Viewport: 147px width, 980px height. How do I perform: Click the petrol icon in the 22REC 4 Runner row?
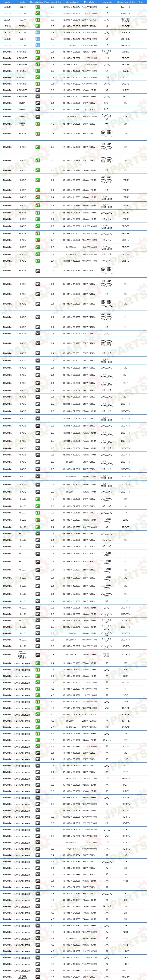(x=38, y=52)
